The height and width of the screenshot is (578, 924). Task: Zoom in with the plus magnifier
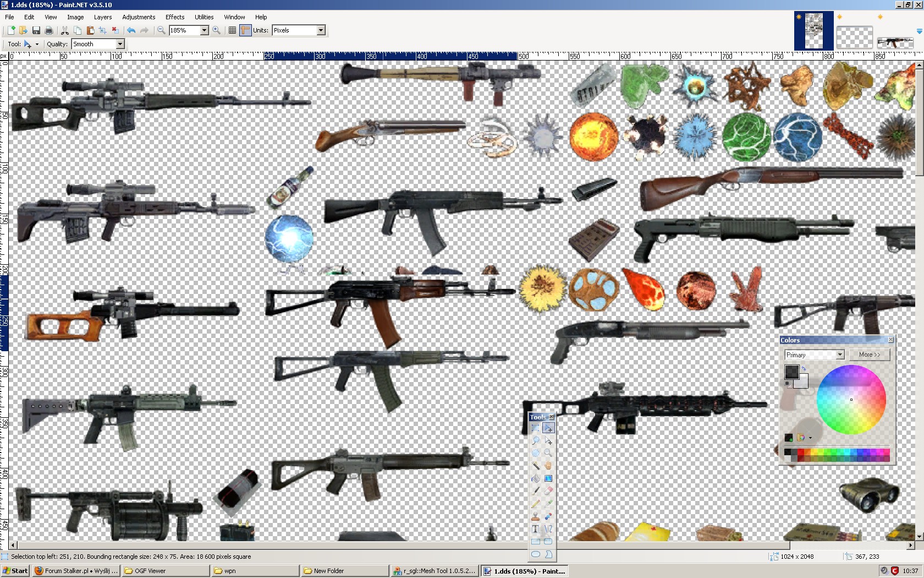point(217,30)
